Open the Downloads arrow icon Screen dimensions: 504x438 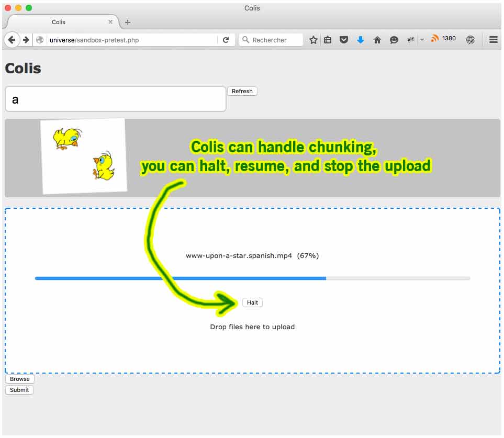(361, 39)
